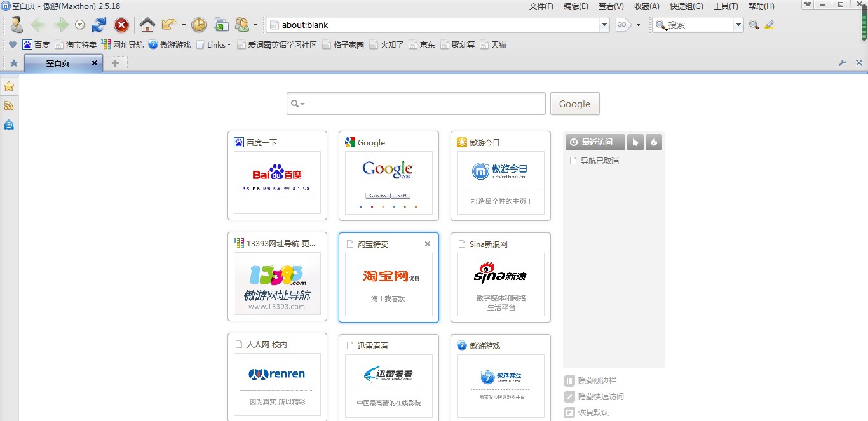Open Favorites star in the sidebar
Viewport: 868px width, 421px height.
[x=9, y=86]
